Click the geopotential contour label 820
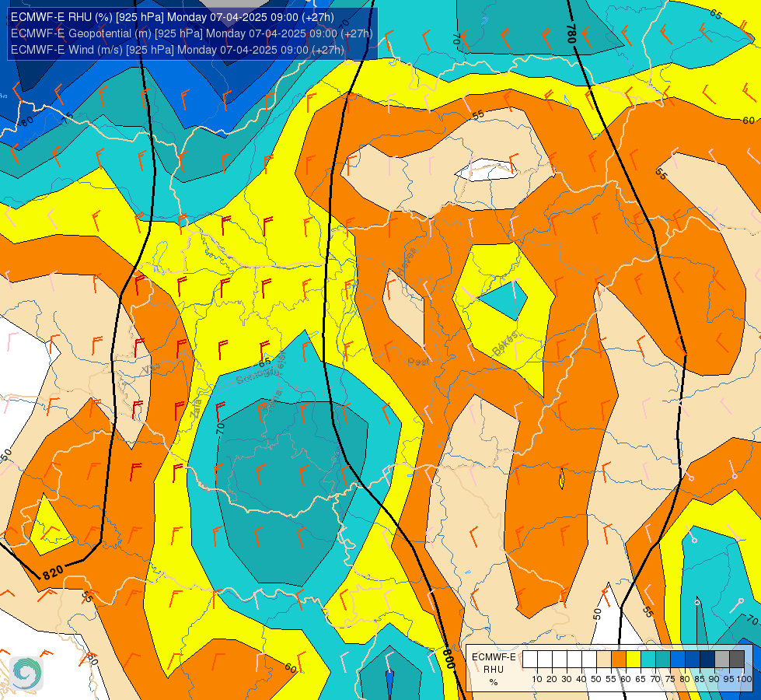The width and height of the screenshot is (761, 700). click(52, 572)
